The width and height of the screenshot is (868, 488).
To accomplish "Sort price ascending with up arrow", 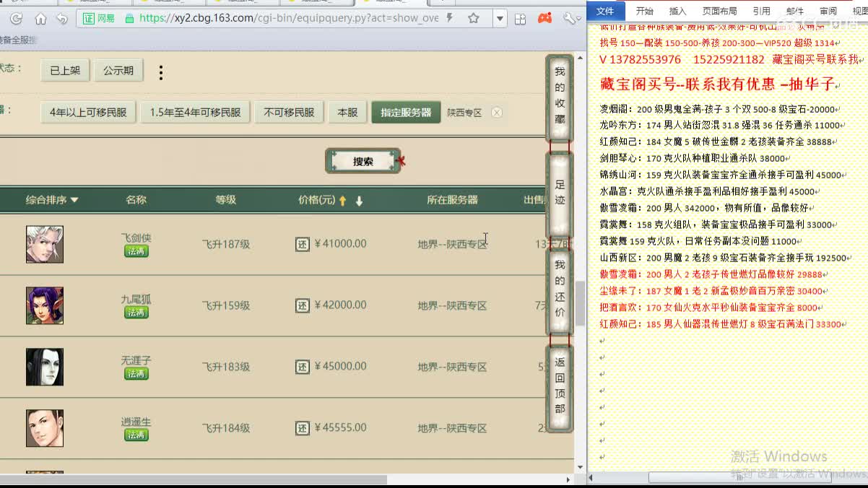I will click(x=343, y=201).
